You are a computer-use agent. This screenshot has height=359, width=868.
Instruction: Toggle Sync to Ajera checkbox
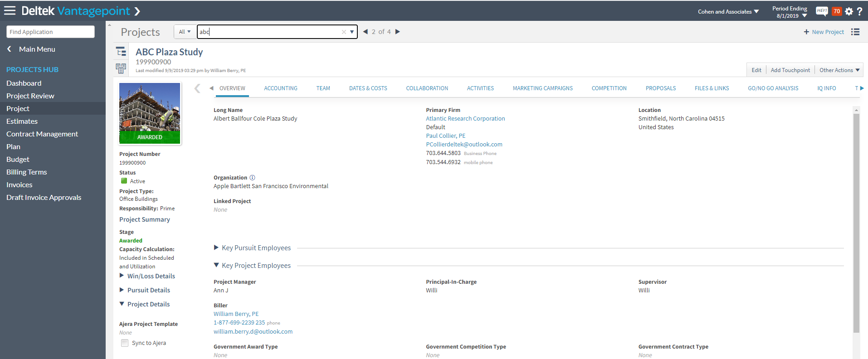tap(125, 343)
